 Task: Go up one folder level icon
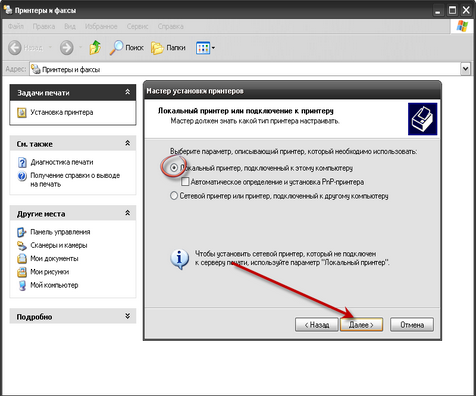[x=95, y=47]
